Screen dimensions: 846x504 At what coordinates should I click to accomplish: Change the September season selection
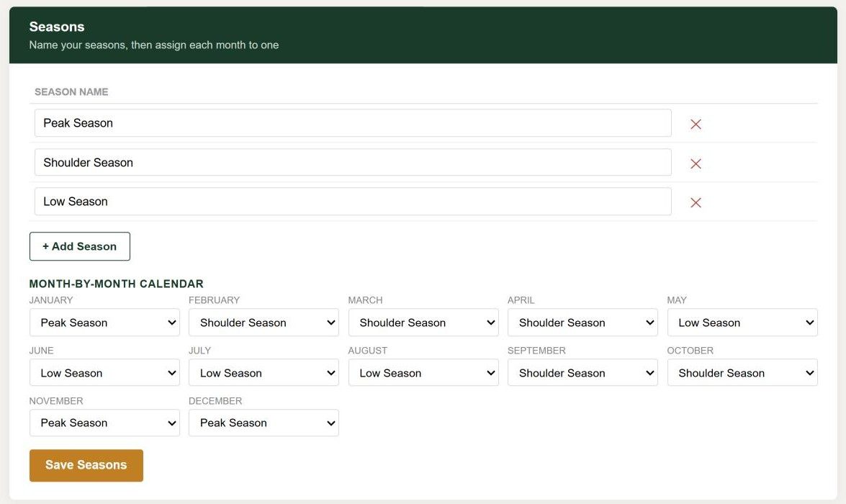click(582, 372)
